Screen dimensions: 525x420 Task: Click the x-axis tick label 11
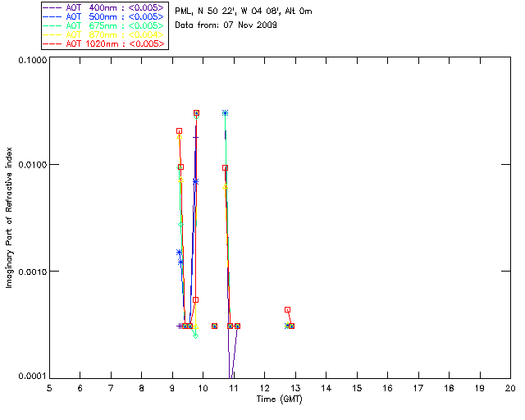[x=234, y=389]
